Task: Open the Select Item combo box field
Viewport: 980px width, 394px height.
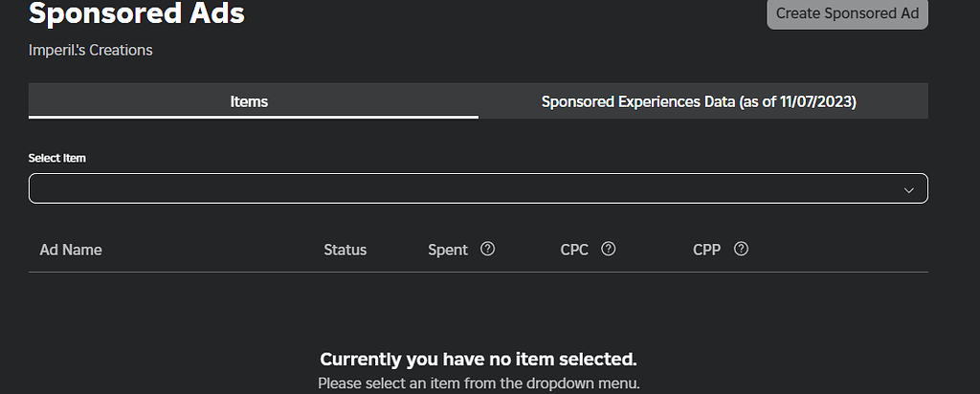Action: [479, 188]
